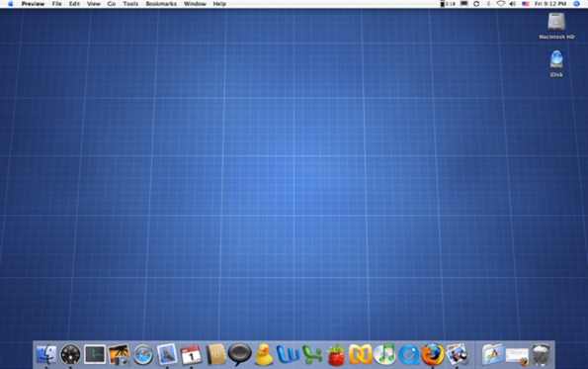Open Microsoft Excel green X icon
Screen dimensions: 588x369
(x=312, y=355)
